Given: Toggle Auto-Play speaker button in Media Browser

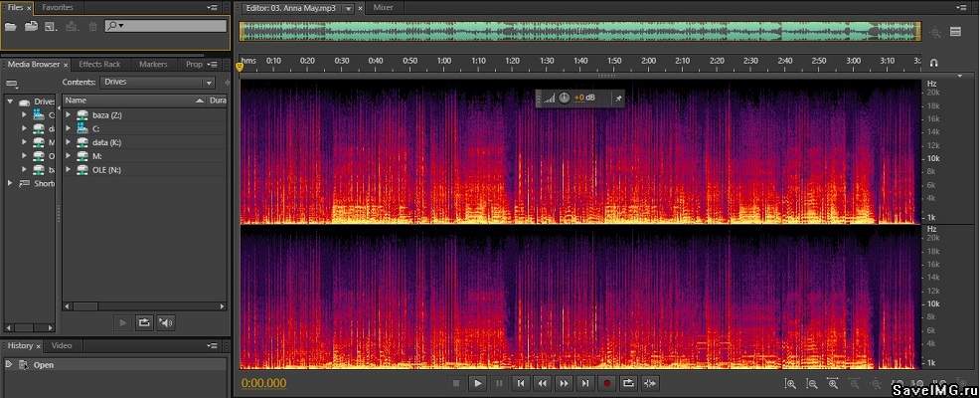Looking at the screenshot, I should tap(166, 322).
